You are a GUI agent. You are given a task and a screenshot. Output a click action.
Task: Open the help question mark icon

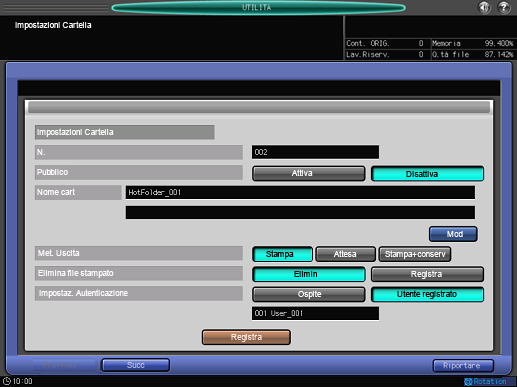[504, 7]
